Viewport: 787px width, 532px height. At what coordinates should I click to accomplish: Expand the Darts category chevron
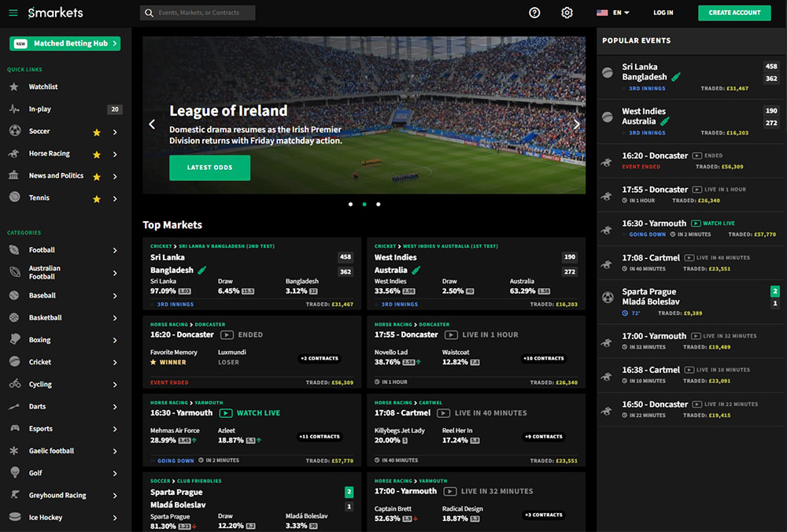[x=115, y=407]
